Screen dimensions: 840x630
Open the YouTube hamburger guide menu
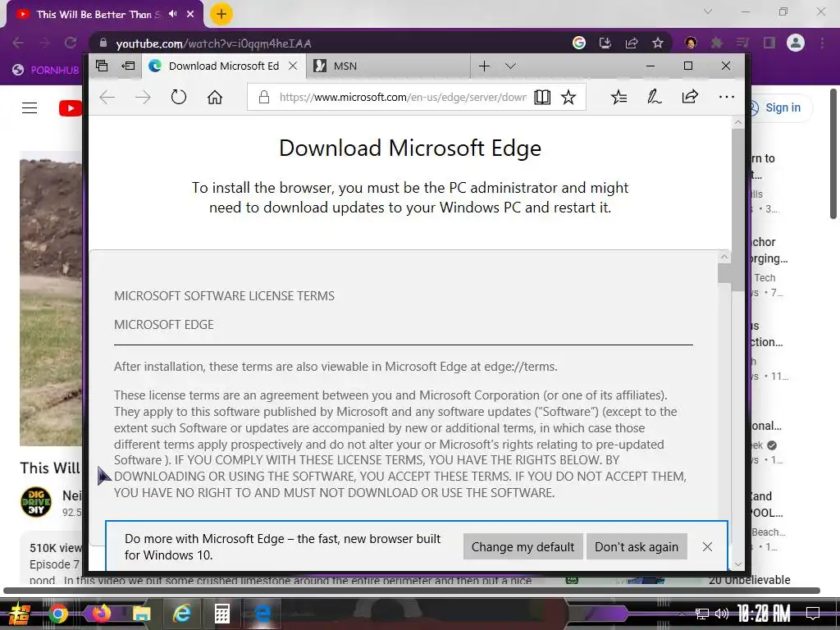[30, 108]
